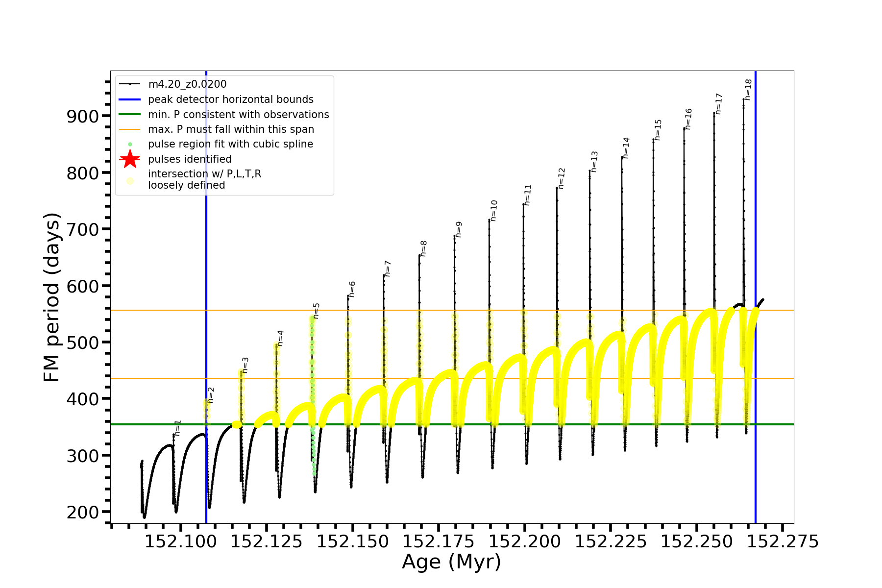Pick the n=10 pulse peak label

pos(494,211)
